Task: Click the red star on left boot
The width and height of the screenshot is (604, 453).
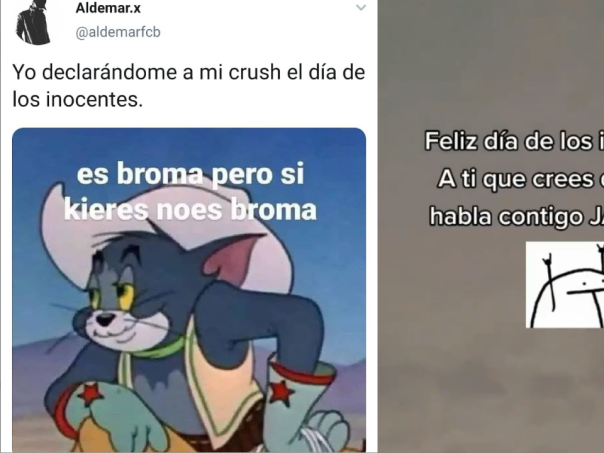Action: click(89, 394)
